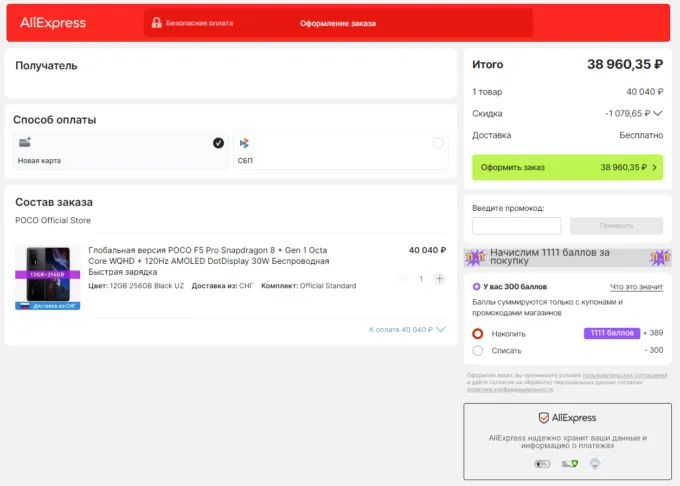Choose СБП payment radio button
The image size is (680, 486).
pyautogui.click(x=438, y=143)
